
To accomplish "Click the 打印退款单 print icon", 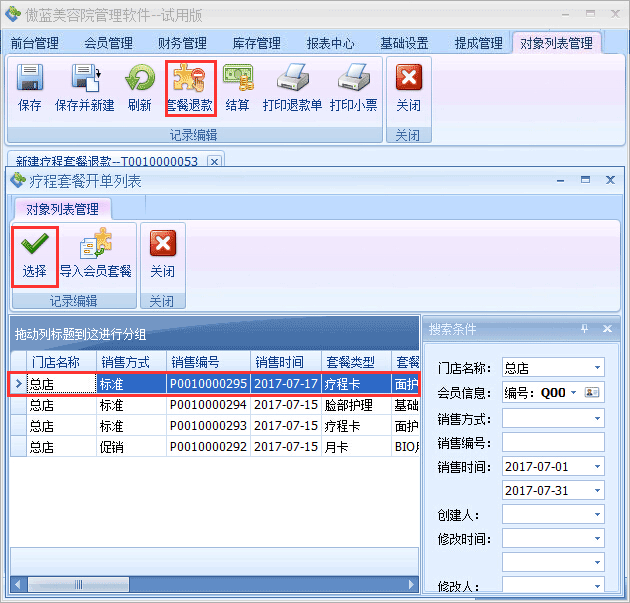I will coord(293,78).
